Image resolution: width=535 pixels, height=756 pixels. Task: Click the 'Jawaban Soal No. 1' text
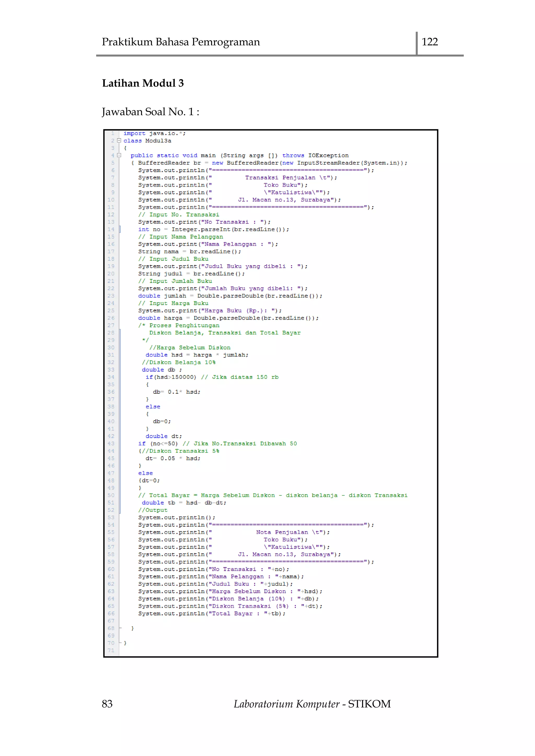point(150,112)
